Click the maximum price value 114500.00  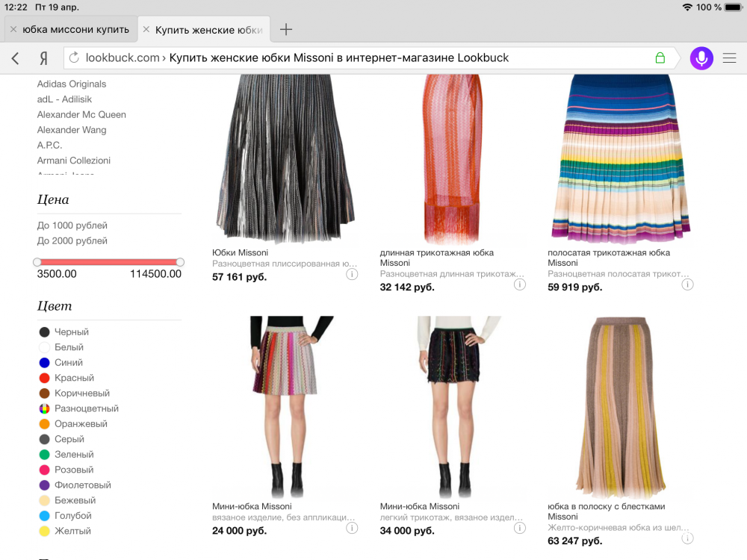coord(156,274)
